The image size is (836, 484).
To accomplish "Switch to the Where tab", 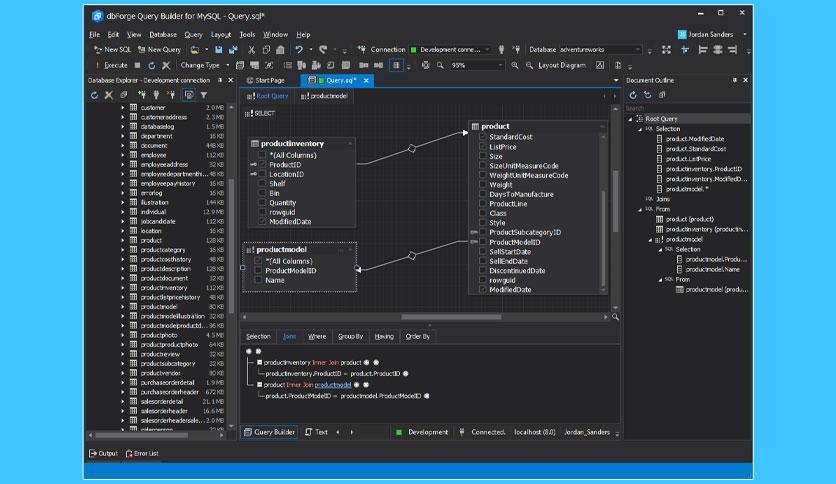I will tap(317, 336).
